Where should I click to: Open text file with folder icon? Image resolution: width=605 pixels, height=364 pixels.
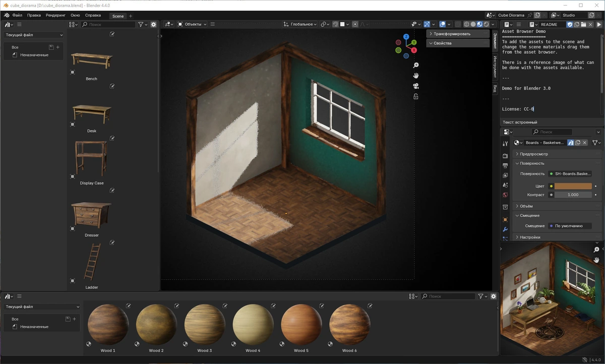583,24
